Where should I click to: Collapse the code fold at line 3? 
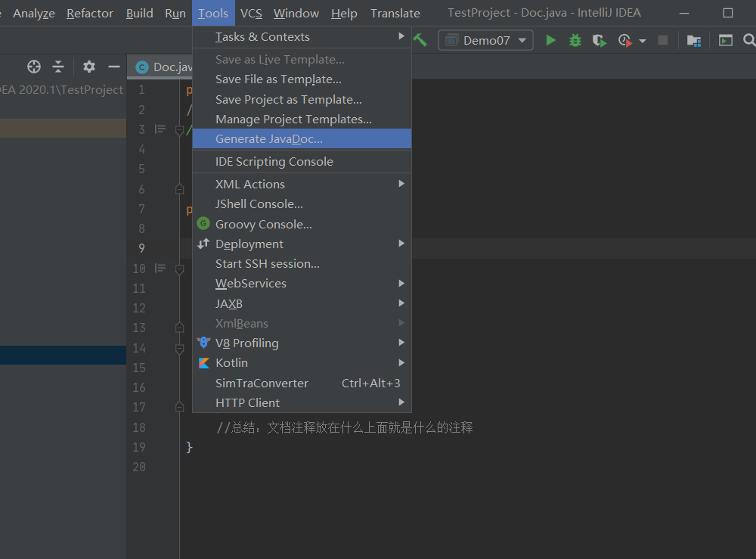[179, 130]
